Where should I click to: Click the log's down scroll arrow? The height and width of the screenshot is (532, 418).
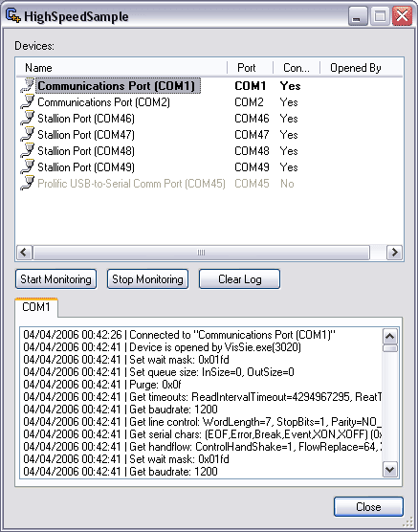tap(390, 470)
